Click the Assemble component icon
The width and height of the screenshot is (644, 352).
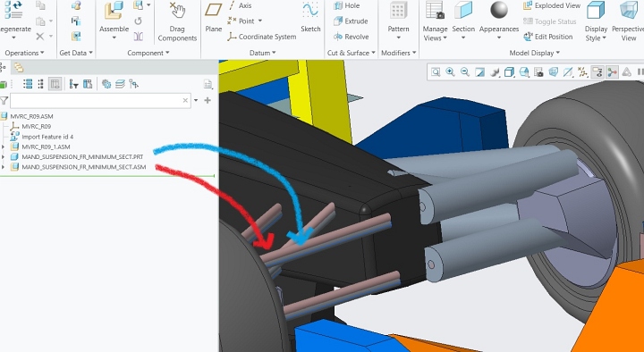tap(114, 11)
